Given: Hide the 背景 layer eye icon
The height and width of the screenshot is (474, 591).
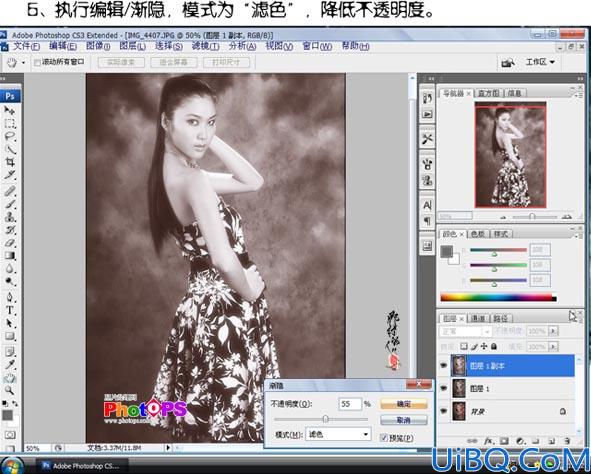Looking at the screenshot, I should (x=444, y=411).
